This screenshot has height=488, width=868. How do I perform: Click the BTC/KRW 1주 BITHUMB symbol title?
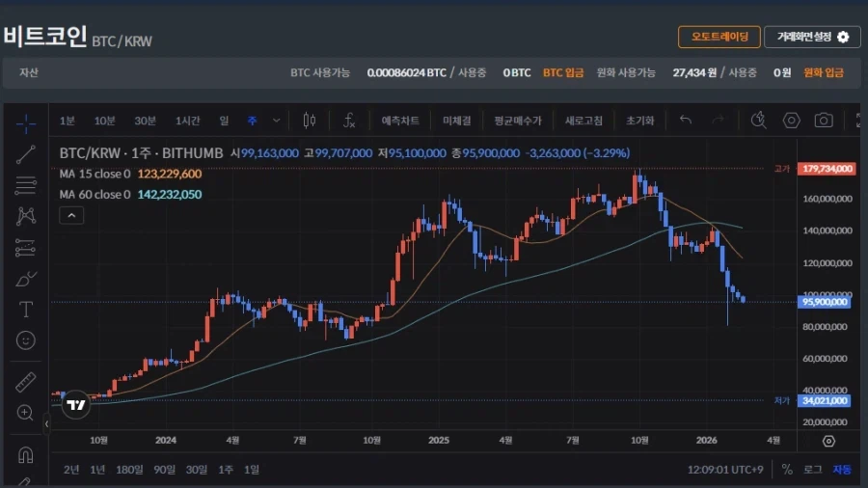tap(141, 152)
